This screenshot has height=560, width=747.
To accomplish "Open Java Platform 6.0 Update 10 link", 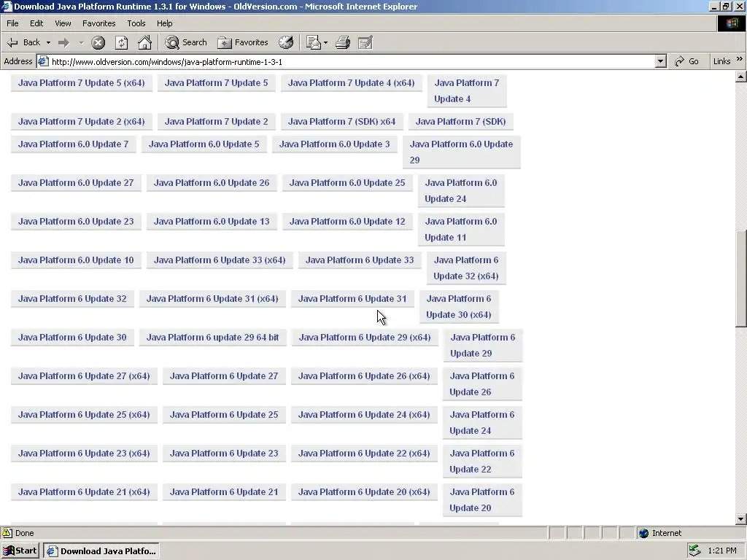I will point(76,260).
